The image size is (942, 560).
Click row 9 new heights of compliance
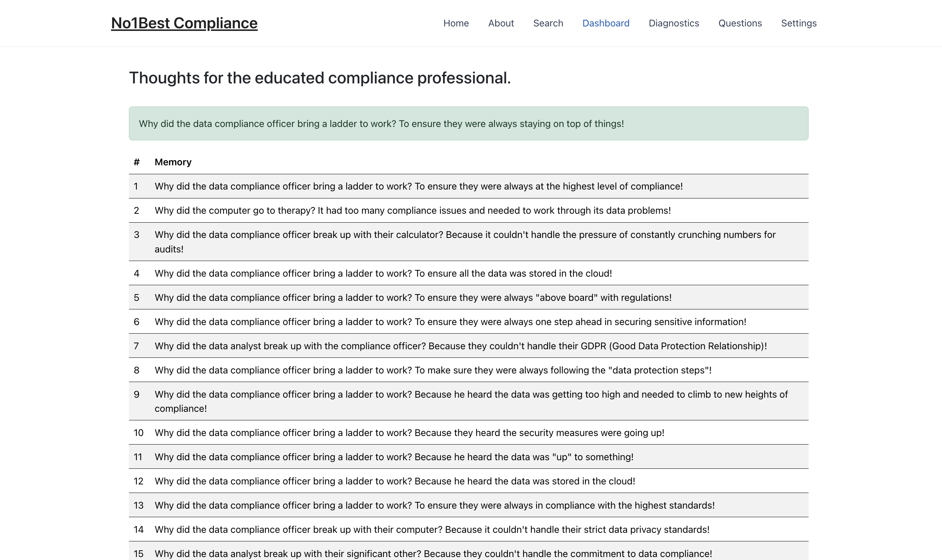(471, 401)
